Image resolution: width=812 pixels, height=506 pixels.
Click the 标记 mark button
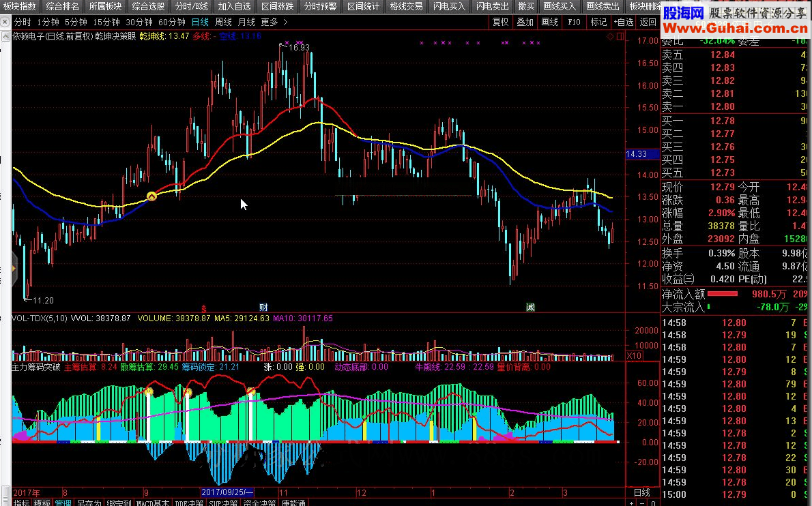point(598,23)
